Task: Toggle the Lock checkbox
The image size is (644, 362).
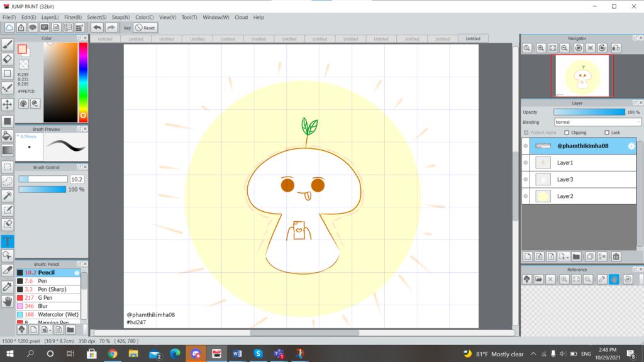Action: [607, 133]
